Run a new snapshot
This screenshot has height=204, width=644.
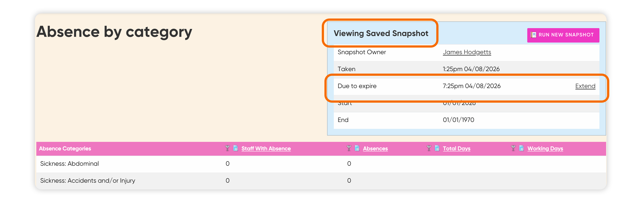[x=563, y=35]
